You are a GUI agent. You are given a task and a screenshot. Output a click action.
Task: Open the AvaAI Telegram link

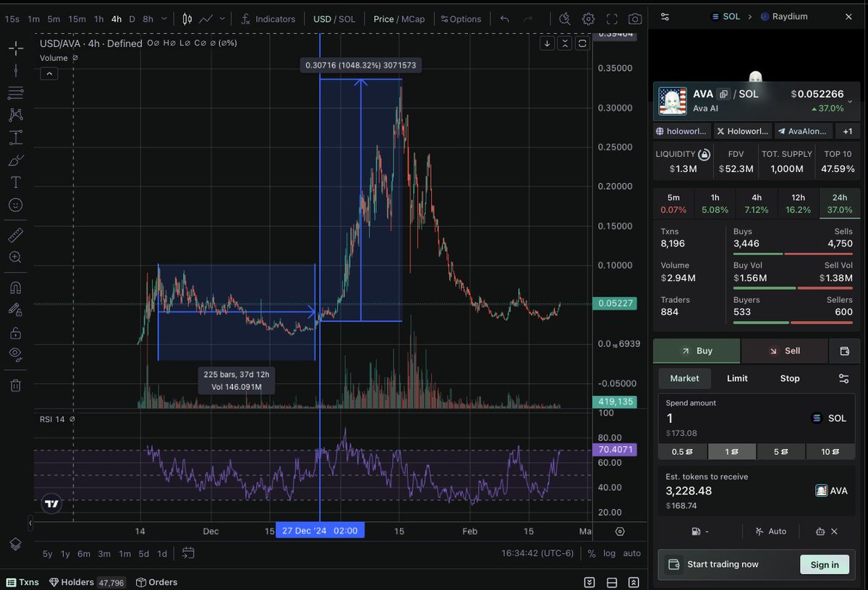[x=802, y=132]
